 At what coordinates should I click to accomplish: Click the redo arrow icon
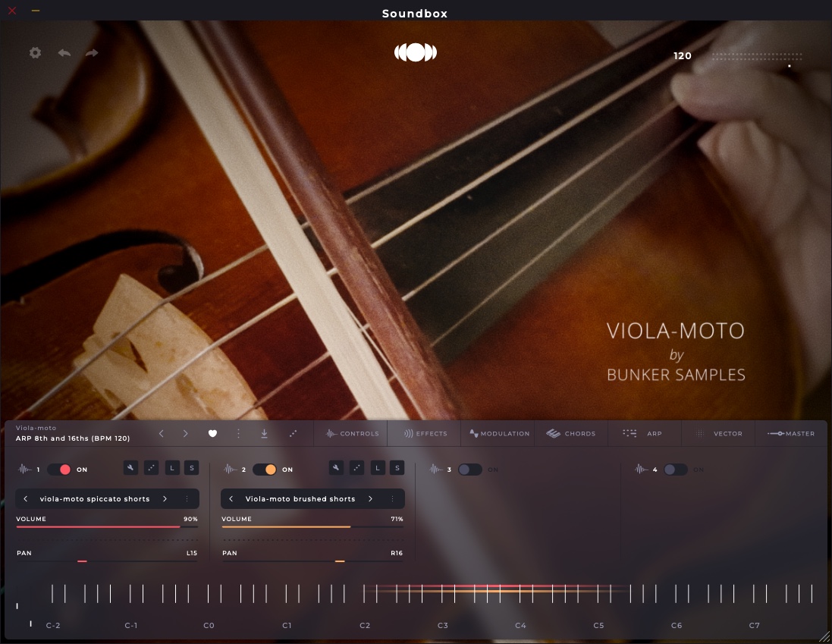point(92,53)
